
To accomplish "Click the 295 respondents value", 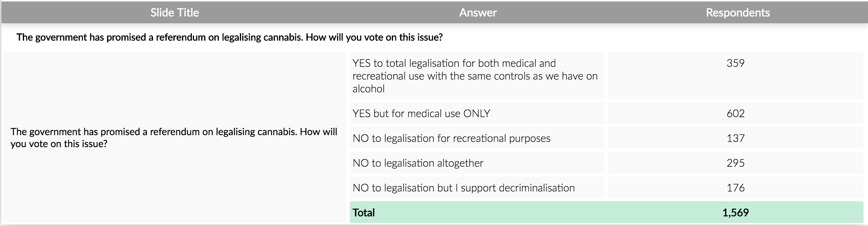I will point(735,163).
